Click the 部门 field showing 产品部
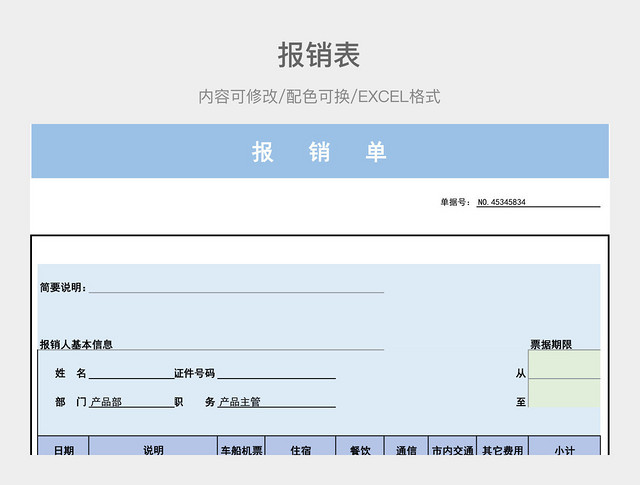The image size is (640, 485). click(x=131, y=402)
